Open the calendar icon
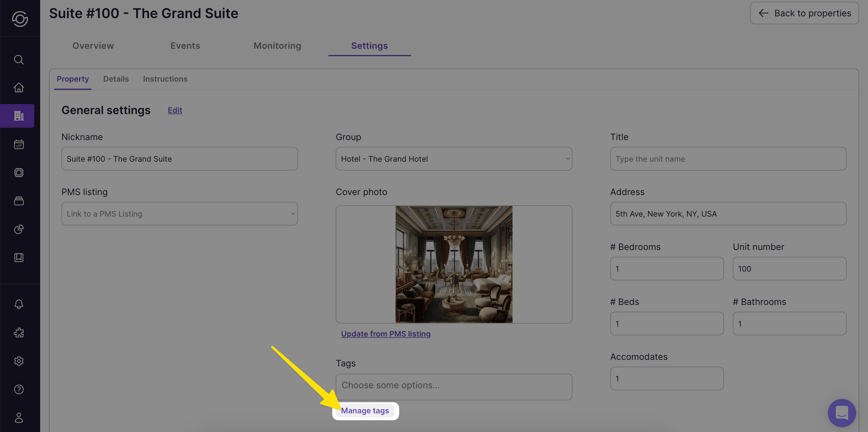 (x=19, y=144)
